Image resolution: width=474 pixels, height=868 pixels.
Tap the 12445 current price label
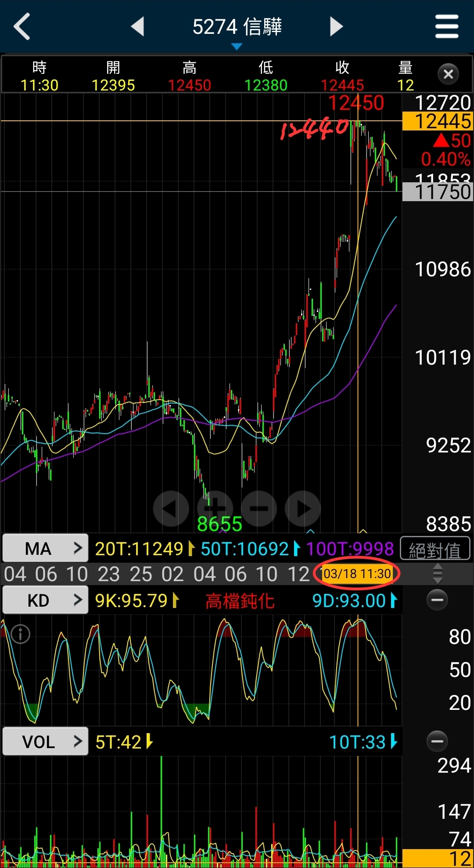pos(438,121)
